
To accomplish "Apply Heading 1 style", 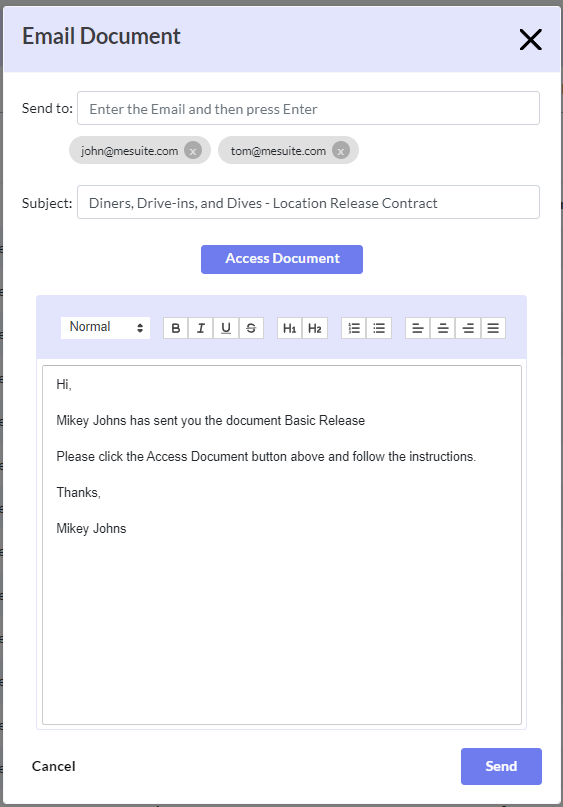I will [290, 328].
